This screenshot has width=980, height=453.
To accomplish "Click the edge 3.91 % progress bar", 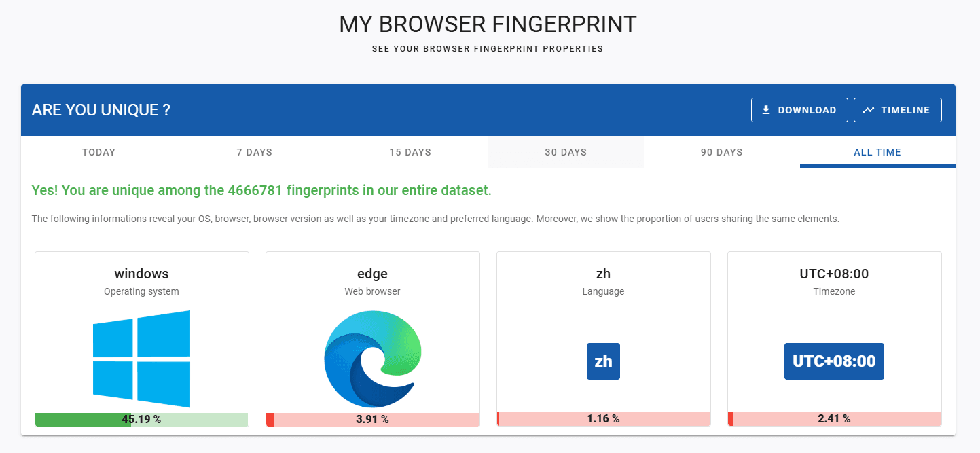I will pos(373,420).
